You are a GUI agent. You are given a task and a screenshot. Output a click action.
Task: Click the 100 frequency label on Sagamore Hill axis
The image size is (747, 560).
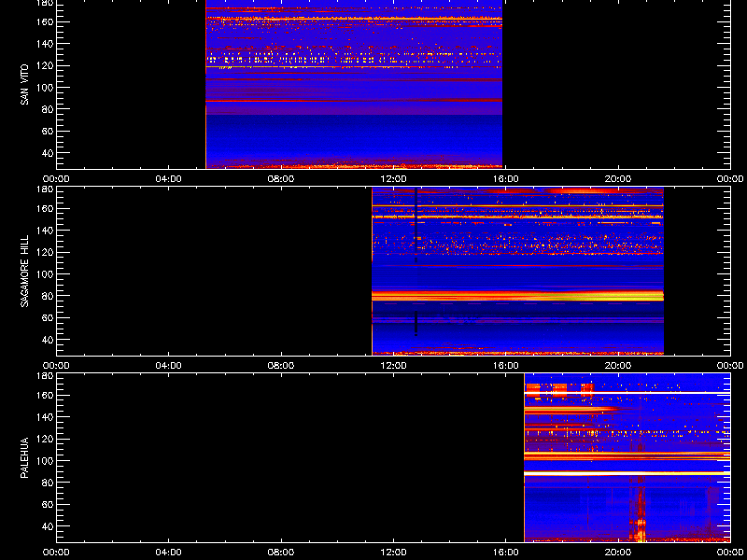(x=46, y=273)
